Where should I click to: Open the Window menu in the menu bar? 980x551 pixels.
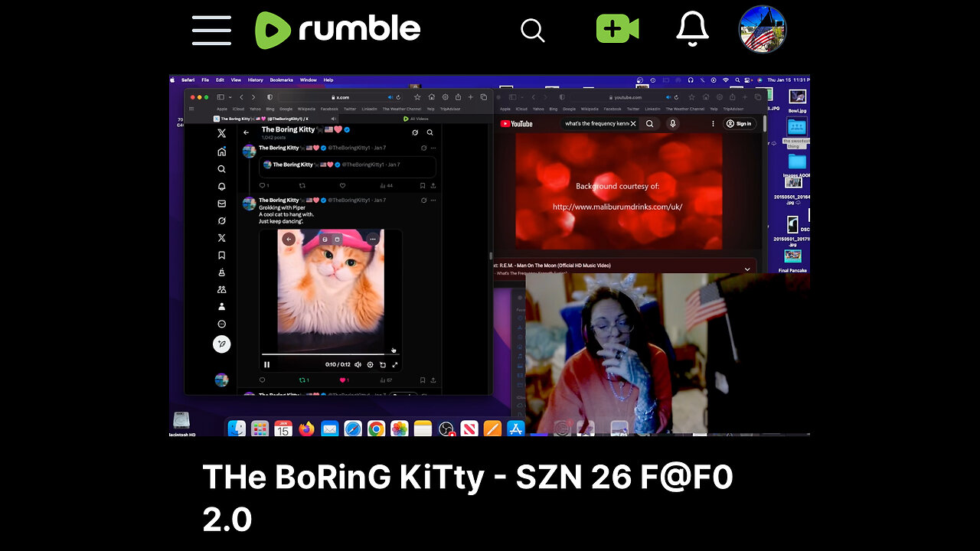[309, 80]
